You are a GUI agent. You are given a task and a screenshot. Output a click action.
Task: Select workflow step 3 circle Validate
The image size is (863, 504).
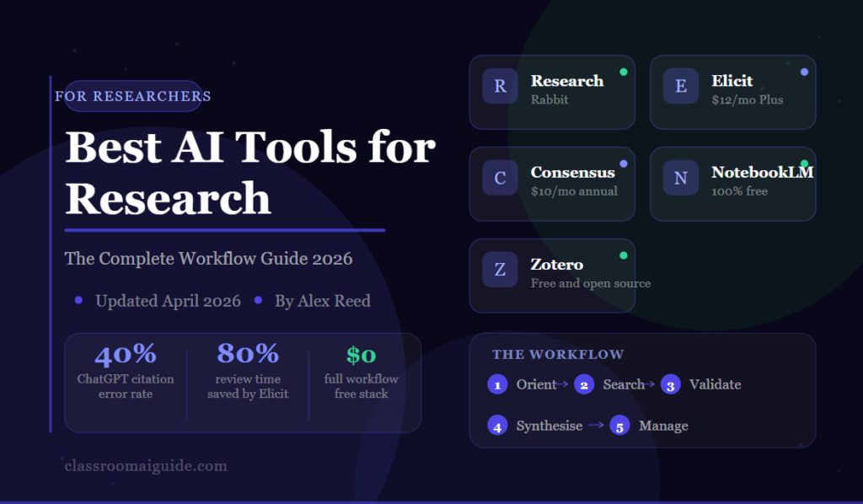[x=670, y=384]
